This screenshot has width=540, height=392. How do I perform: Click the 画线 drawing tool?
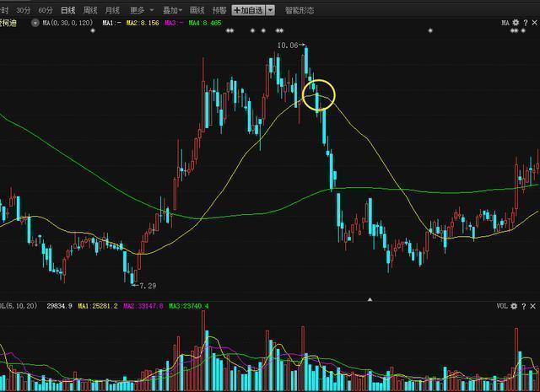197,10
